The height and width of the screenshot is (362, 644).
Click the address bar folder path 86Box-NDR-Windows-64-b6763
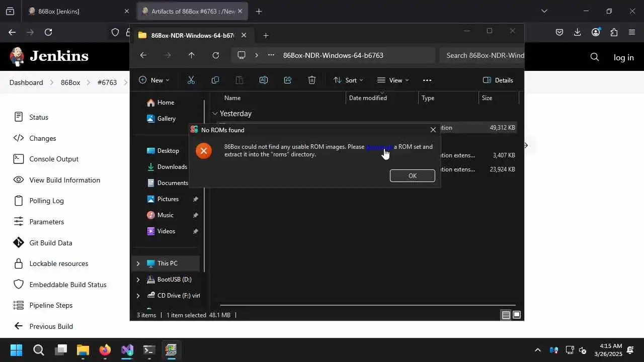(333, 55)
